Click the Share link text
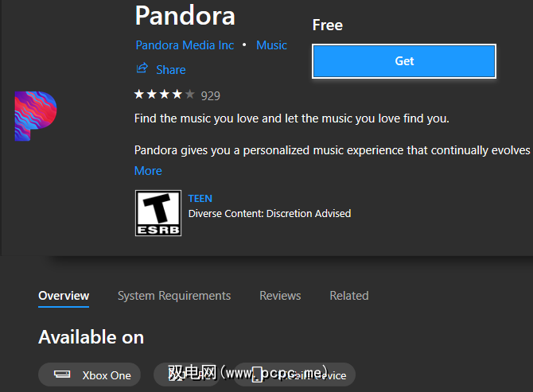This screenshot has height=392, width=533. point(170,70)
